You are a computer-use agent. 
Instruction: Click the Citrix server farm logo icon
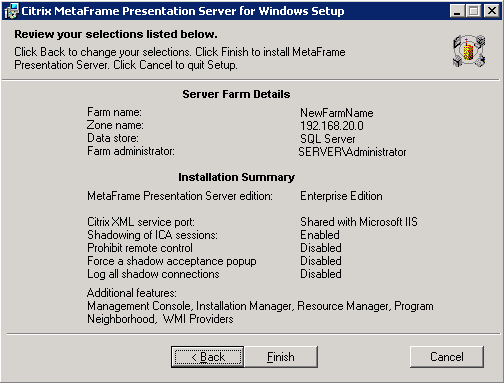(x=469, y=51)
